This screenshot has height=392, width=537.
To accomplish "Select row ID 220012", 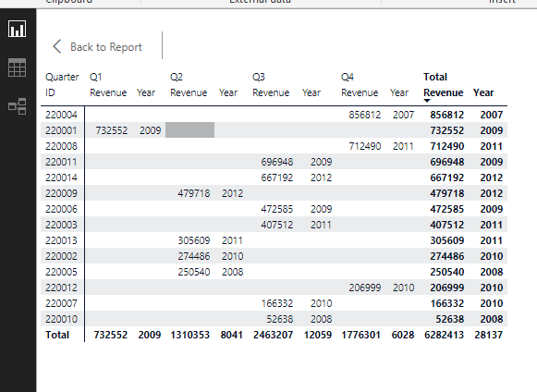I will [61, 288].
